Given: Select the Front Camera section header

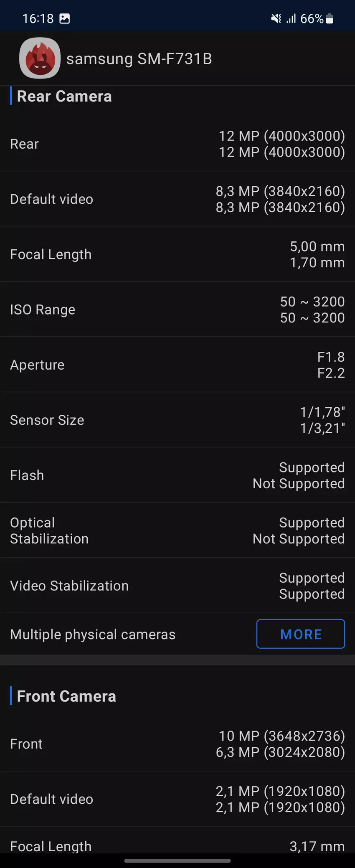Looking at the screenshot, I should (66, 696).
